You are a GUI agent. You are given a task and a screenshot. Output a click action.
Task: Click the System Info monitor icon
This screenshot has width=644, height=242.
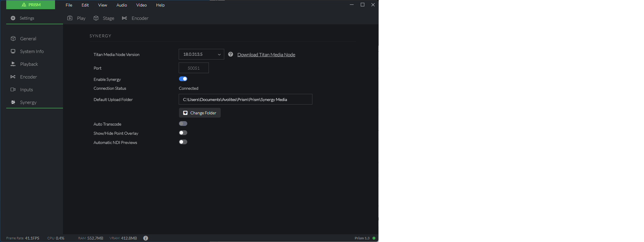point(13,51)
